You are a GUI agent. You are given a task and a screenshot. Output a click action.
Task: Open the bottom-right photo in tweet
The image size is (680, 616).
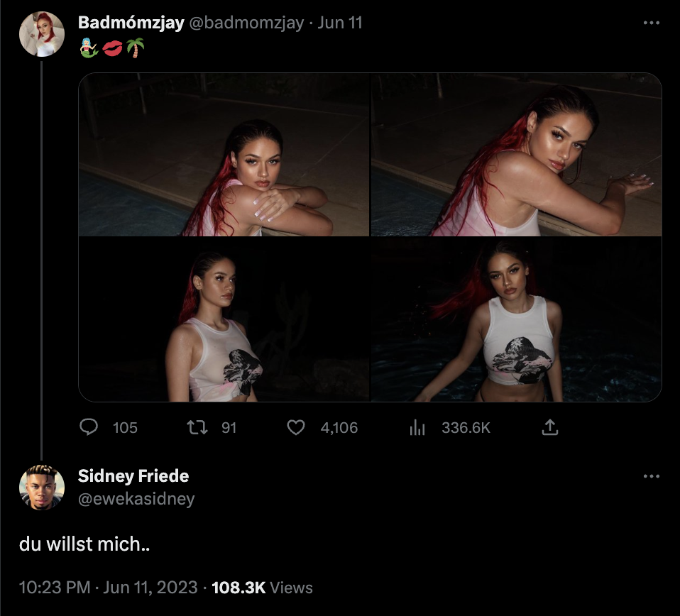pyautogui.click(x=516, y=319)
